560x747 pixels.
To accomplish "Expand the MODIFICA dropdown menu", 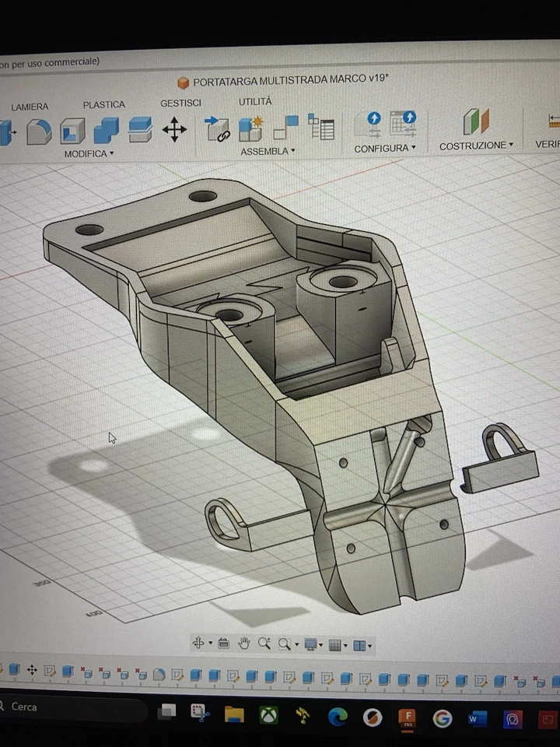I will coord(89,153).
